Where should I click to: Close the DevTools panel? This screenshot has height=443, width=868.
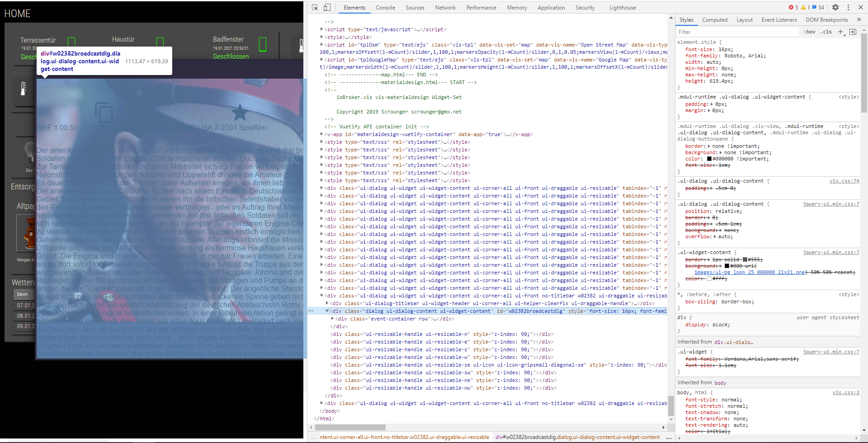point(860,7)
